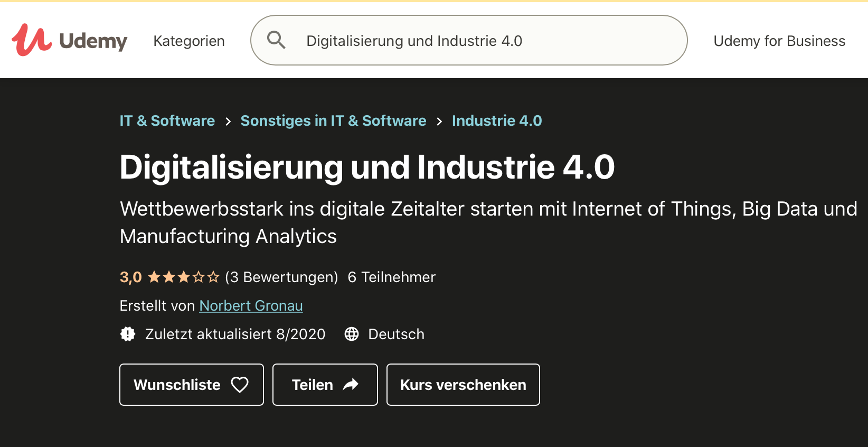Click the Teilen button
The image size is (868, 447).
(325, 385)
